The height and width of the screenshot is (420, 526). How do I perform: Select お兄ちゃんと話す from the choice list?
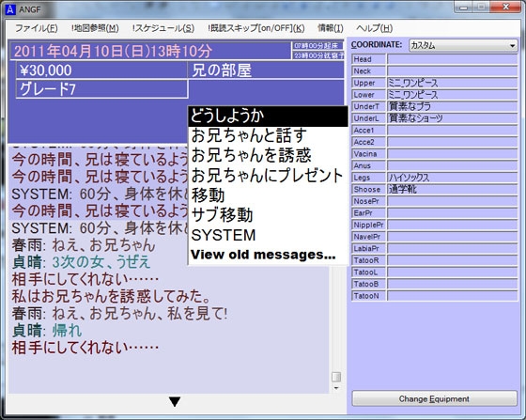pyautogui.click(x=268, y=135)
